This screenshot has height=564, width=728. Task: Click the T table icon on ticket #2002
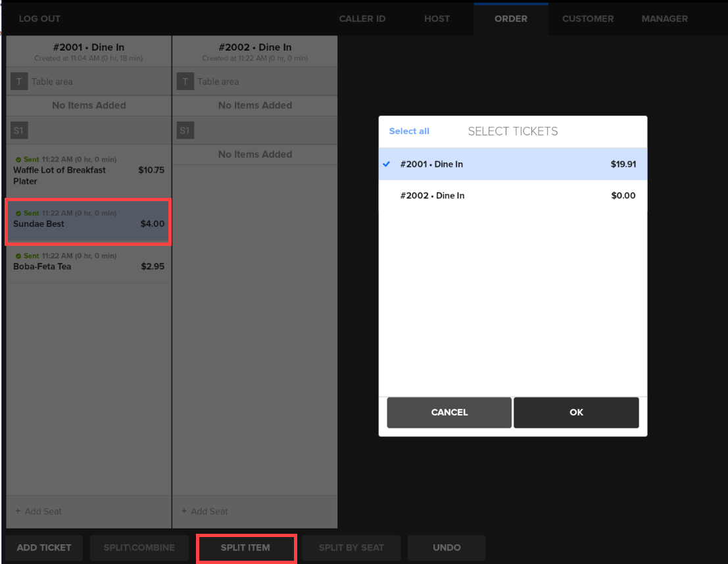pos(185,82)
